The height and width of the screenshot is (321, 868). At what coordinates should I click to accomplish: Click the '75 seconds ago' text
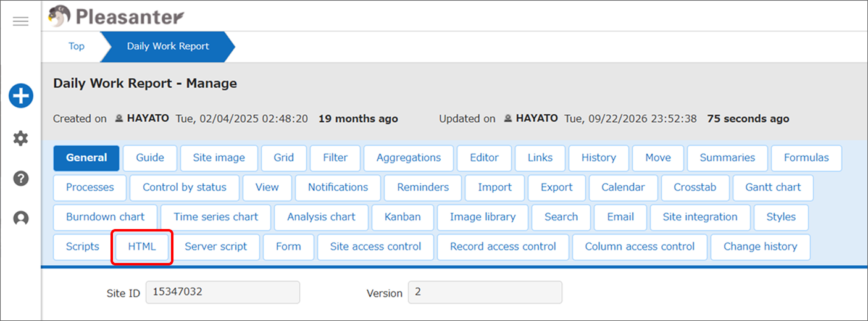(748, 119)
